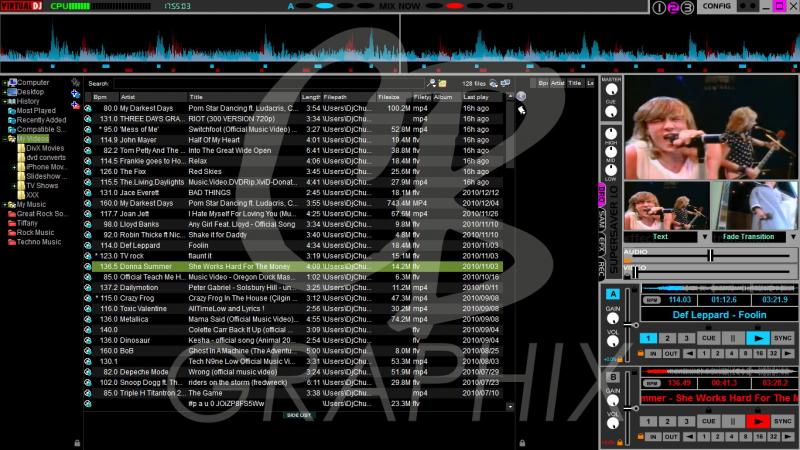Screen dimensions: 800x450
Task: Click the white tag icon below the disc
Action: pos(521,110)
